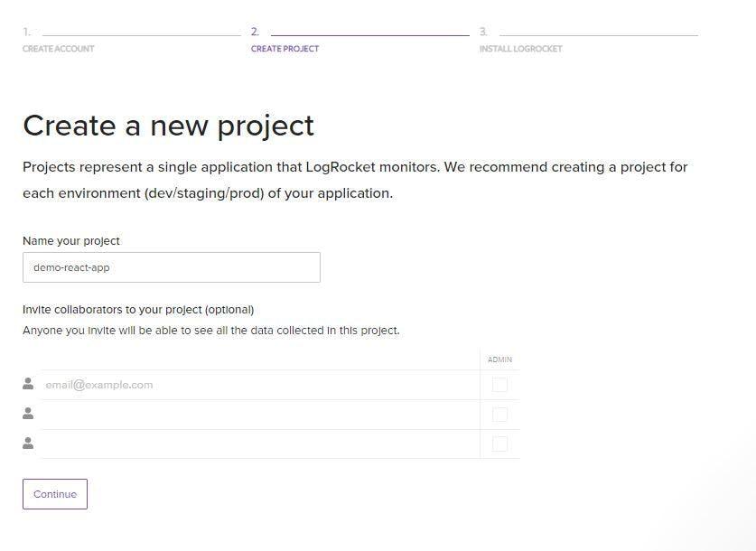The height and width of the screenshot is (551, 756).
Task: Go to the Create Account step
Action: pyautogui.click(x=58, y=49)
